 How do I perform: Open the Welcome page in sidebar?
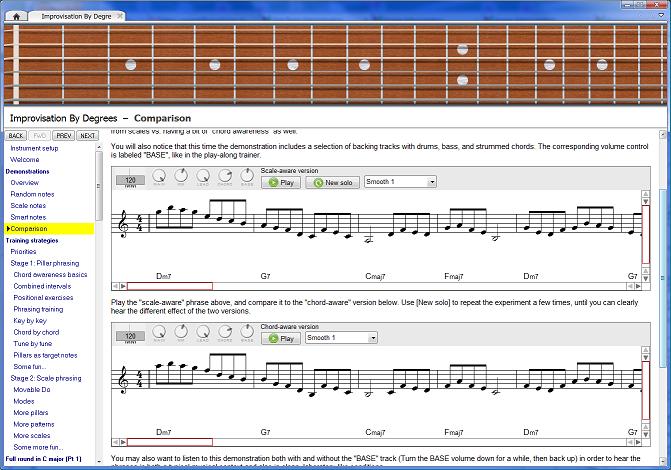(x=25, y=159)
